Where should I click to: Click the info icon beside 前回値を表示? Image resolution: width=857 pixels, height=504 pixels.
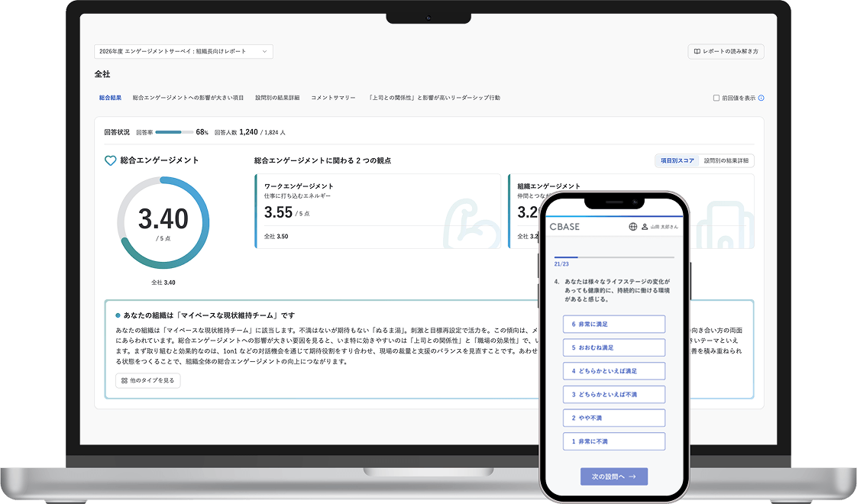pyautogui.click(x=762, y=99)
